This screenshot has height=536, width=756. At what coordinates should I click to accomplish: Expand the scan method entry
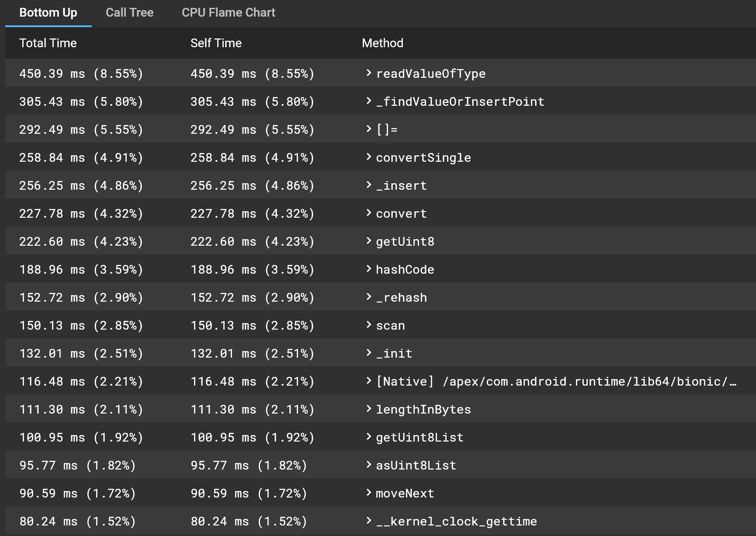pos(368,325)
